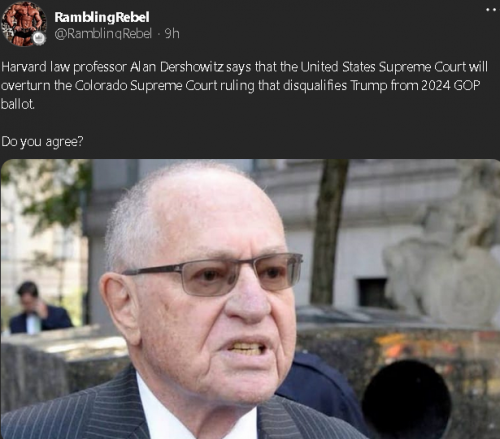Screen dimensions: 500x439
Task: Open the RamblingRebel display name
Action: coord(102,17)
